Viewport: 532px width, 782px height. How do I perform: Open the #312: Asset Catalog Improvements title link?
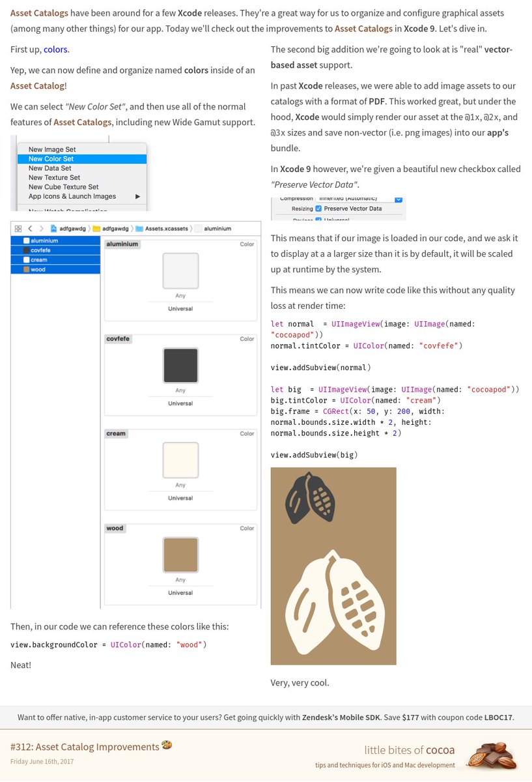pos(85,747)
